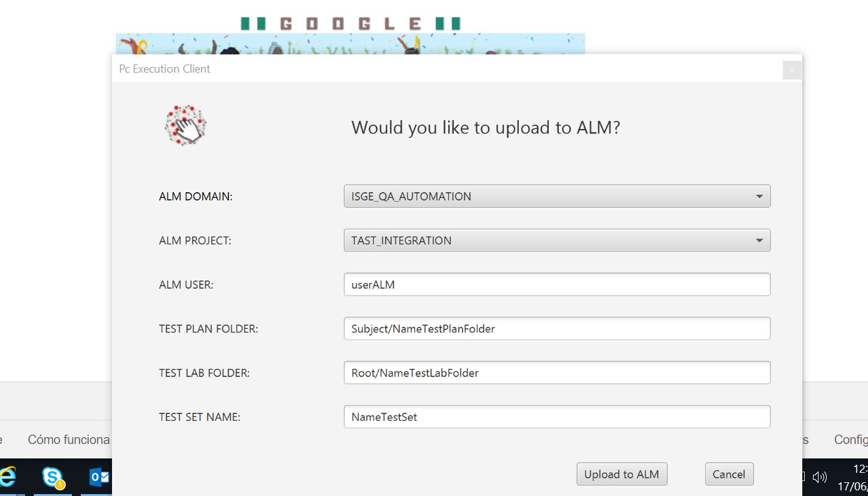The width and height of the screenshot is (868, 496).
Task: Open Internet Explorer from the taskbar
Action: point(8,478)
